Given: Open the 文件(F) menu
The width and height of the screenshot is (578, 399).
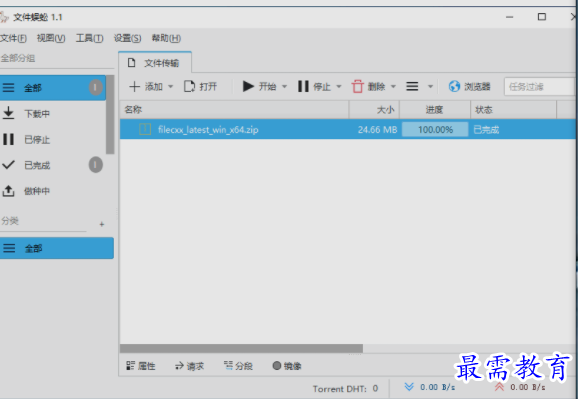Looking at the screenshot, I should [13, 38].
